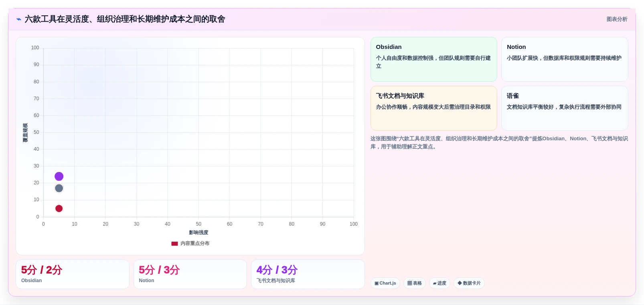Click the x-axis tick label 50
644x305 pixels.
point(198,224)
